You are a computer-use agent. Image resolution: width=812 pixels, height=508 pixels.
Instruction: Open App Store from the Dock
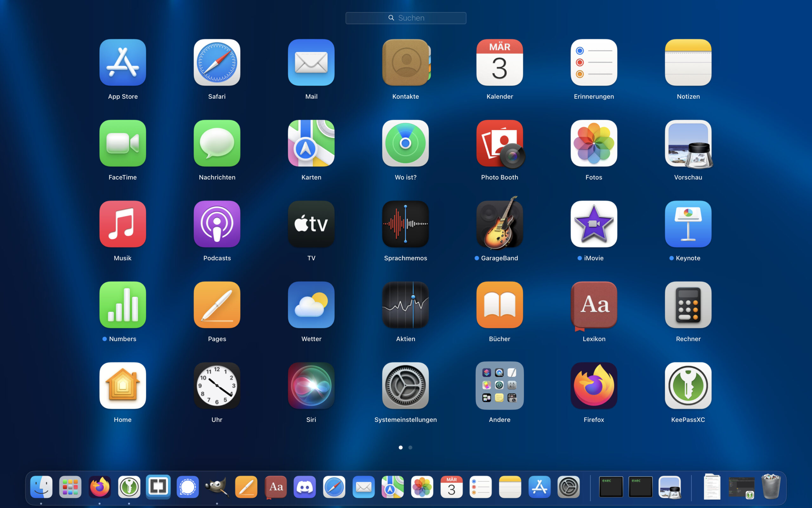pos(540,487)
